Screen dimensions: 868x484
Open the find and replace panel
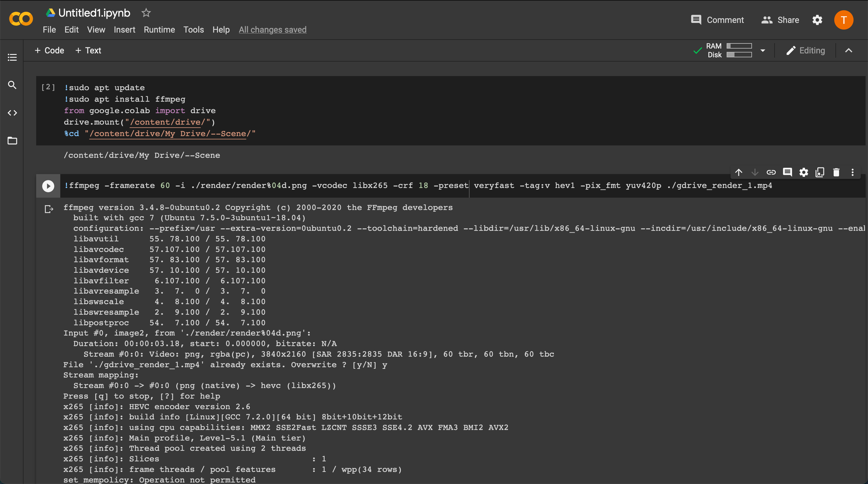pyautogui.click(x=12, y=85)
